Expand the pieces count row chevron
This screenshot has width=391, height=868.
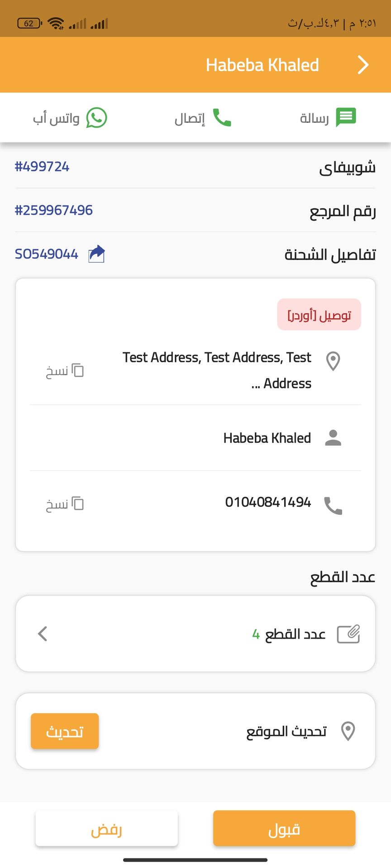coord(43,634)
